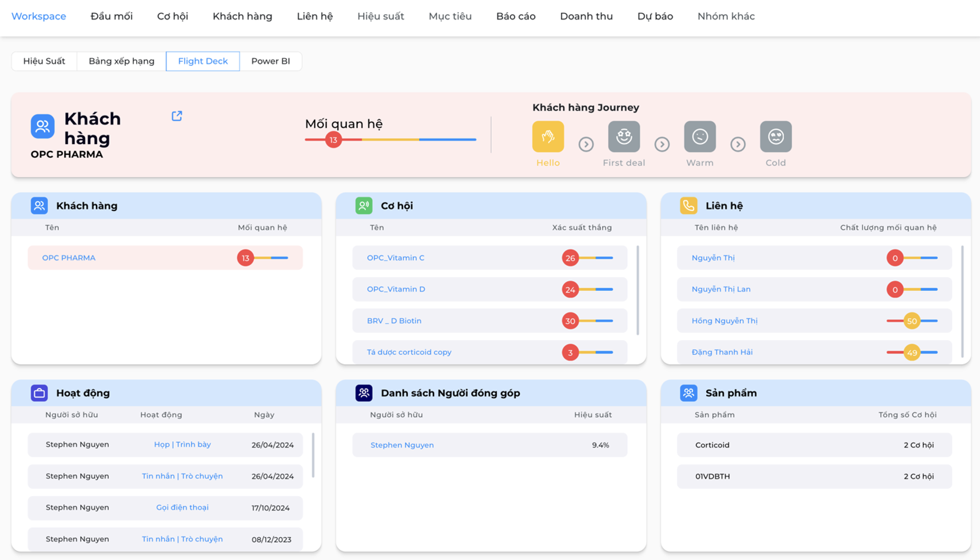
Task: Open the OPC_Vitamin C opportunity
Action: 396,258
